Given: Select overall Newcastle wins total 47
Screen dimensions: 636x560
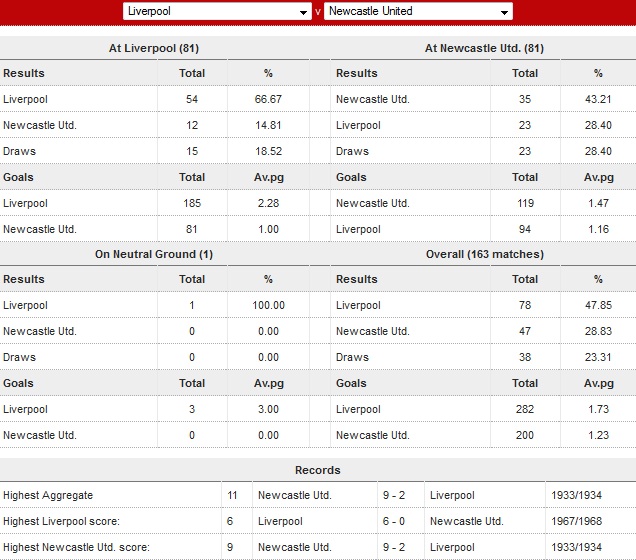Looking at the screenshot, I should [525, 331].
